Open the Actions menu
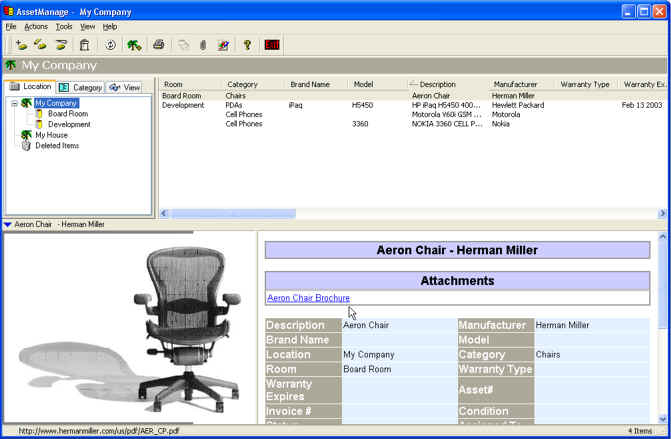This screenshot has width=671, height=439. 36,27
